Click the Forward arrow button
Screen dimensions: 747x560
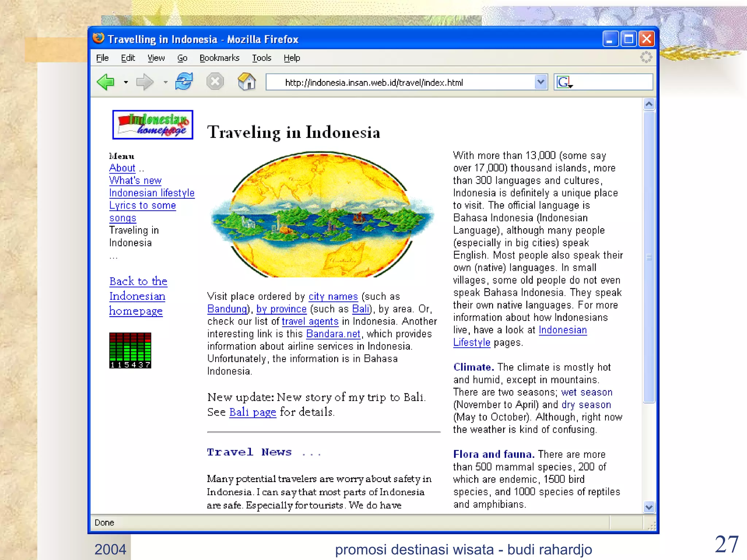pyautogui.click(x=144, y=82)
